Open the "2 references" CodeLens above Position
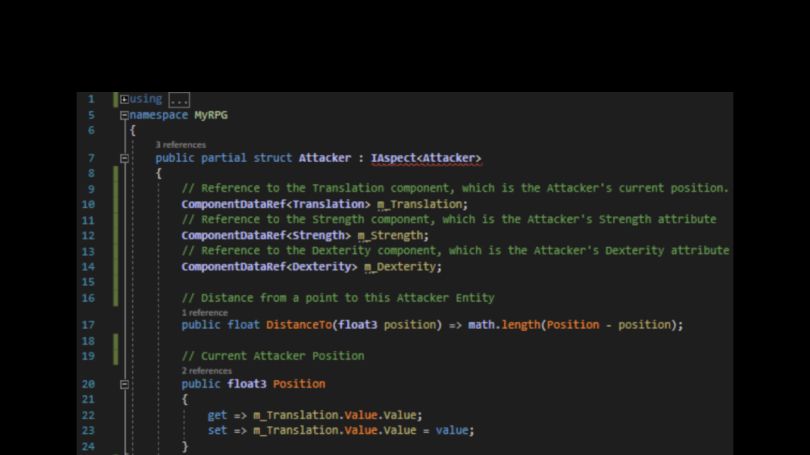The image size is (810, 455). point(206,371)
